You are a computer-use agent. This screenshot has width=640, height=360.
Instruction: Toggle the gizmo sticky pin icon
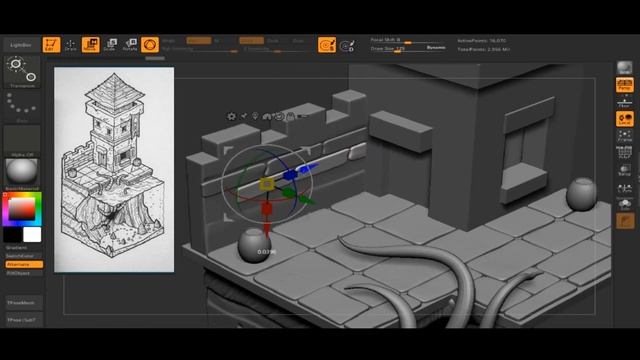[244, 116]
